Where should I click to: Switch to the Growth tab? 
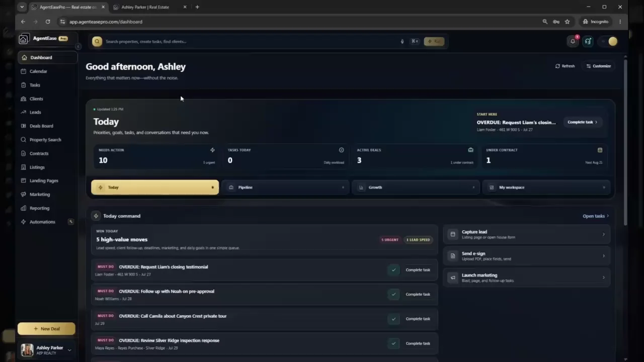click(x=416, y=187)
